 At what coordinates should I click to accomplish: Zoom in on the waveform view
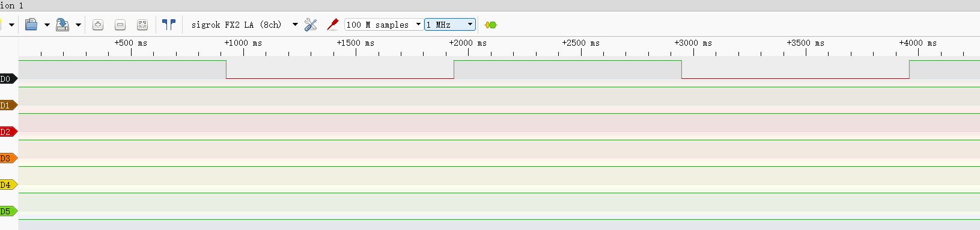pyautogui.click(x=98, y=25)
